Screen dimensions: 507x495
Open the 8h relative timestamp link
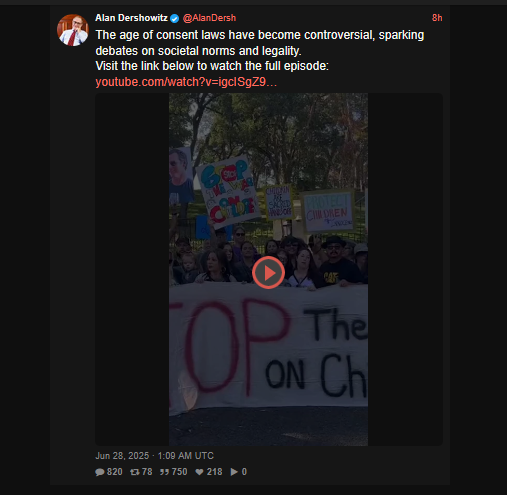[437, 18]
